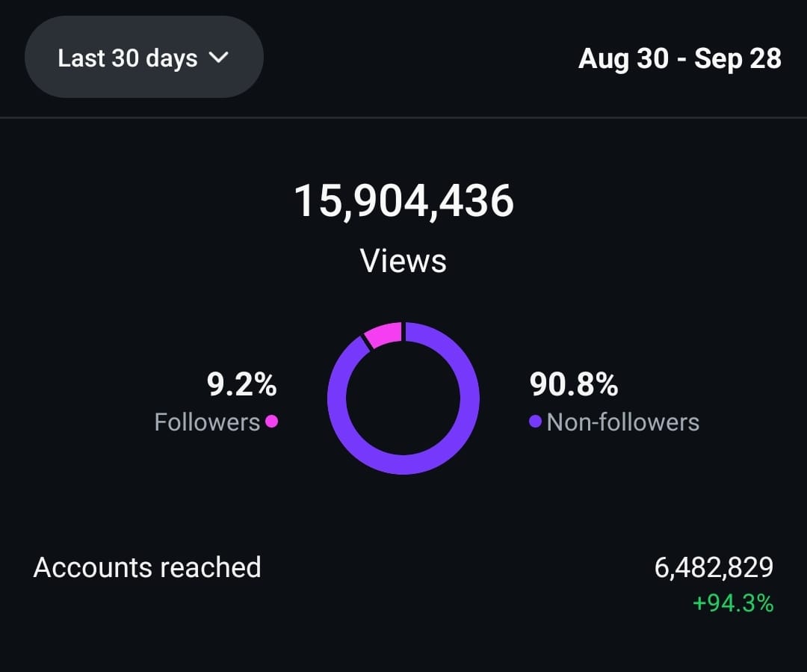Click the 9.2% followers percentage
This screenshot has height=672, width=807.
pyautogui.click(x=242, y=384)
